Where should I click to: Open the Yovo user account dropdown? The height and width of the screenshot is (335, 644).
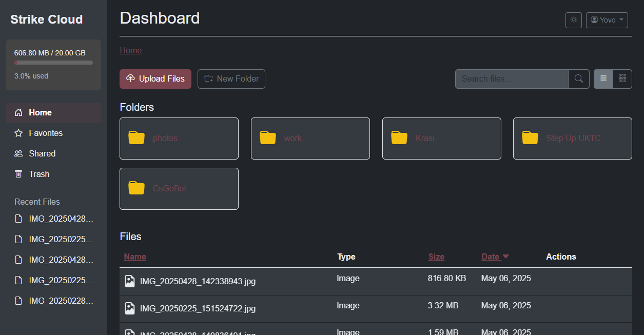(x=607, y=20)
